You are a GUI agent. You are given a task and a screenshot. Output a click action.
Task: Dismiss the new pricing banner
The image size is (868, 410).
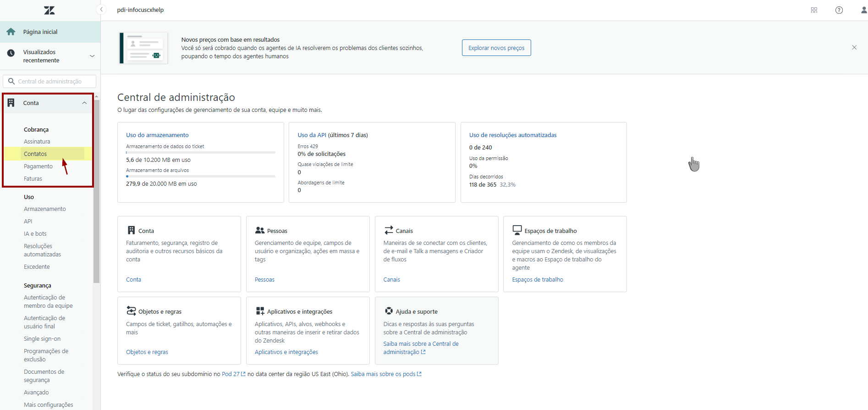pos(854,48)
